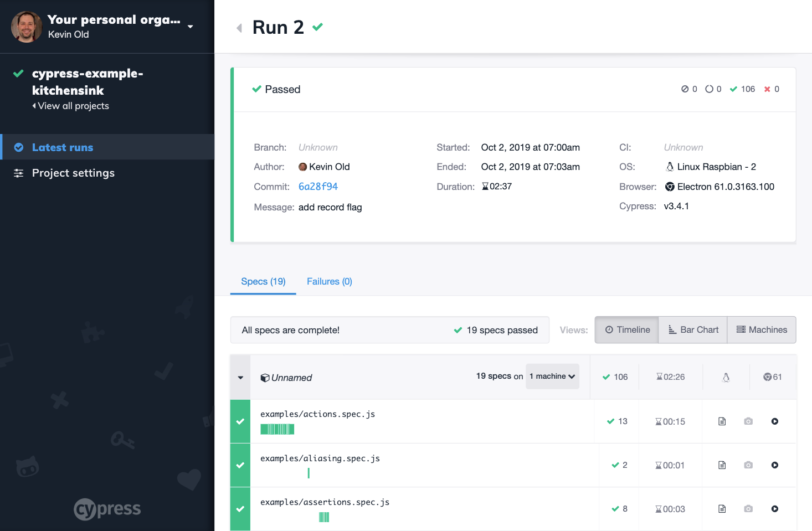This screenshot has width=812, height=531.
Task: View output for aliasing.spec.js
Action: pyautogui.click(x=722, y=465)
